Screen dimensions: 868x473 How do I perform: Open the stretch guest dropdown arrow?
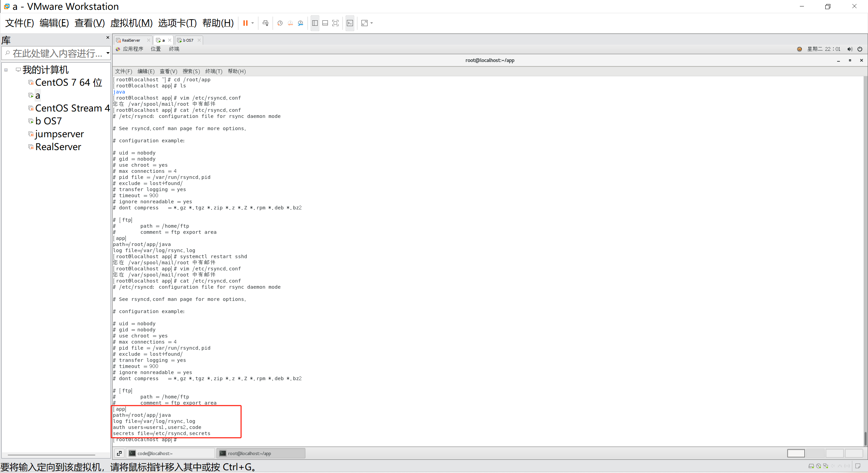[372, 23]
